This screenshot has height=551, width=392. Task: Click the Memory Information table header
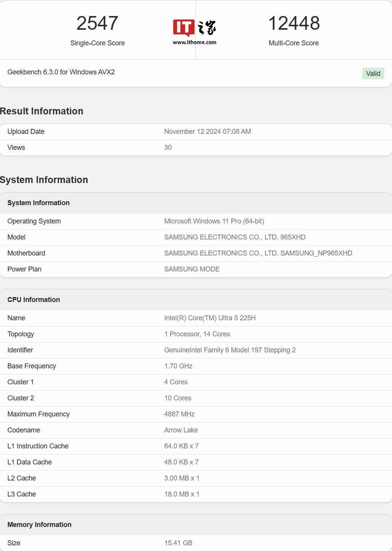39,525
